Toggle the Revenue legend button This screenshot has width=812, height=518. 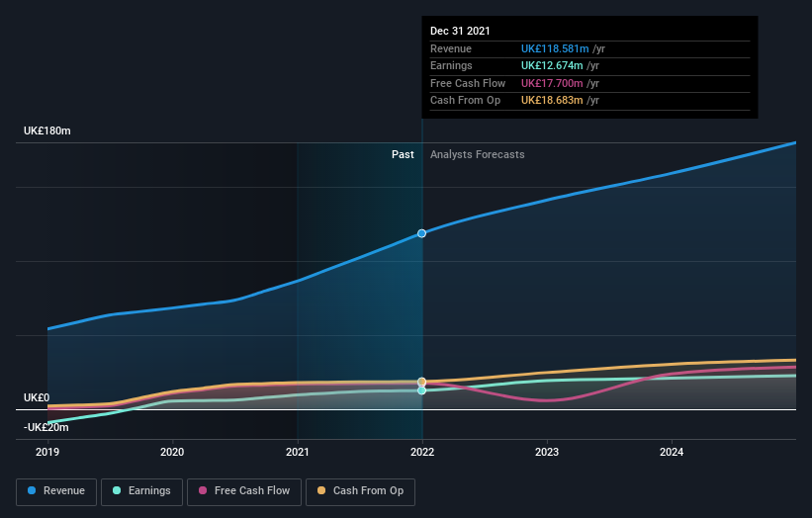coord(56,491)
